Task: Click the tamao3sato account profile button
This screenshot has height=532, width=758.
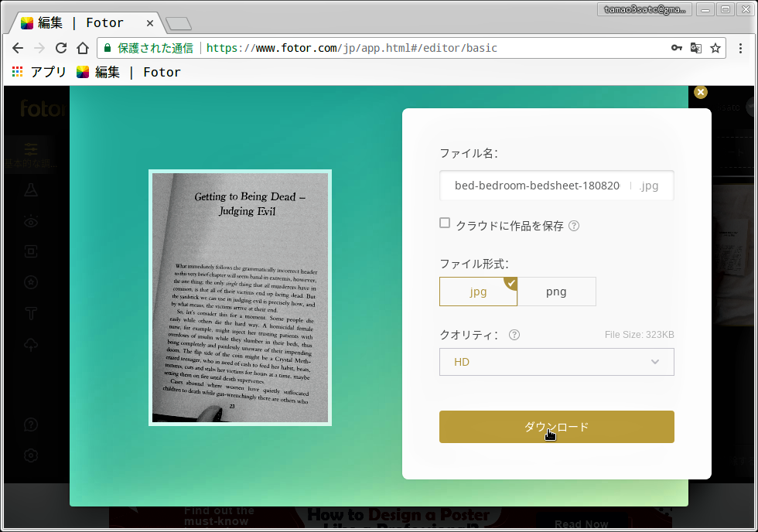Action: tap(644, 9)
